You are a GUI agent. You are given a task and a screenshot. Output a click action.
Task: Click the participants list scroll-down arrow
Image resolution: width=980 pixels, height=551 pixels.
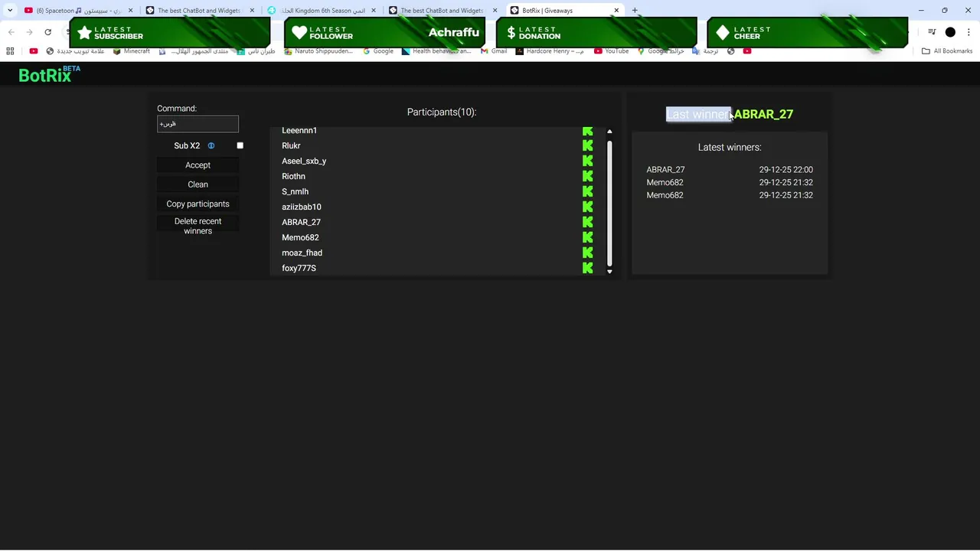coord(609,271)
